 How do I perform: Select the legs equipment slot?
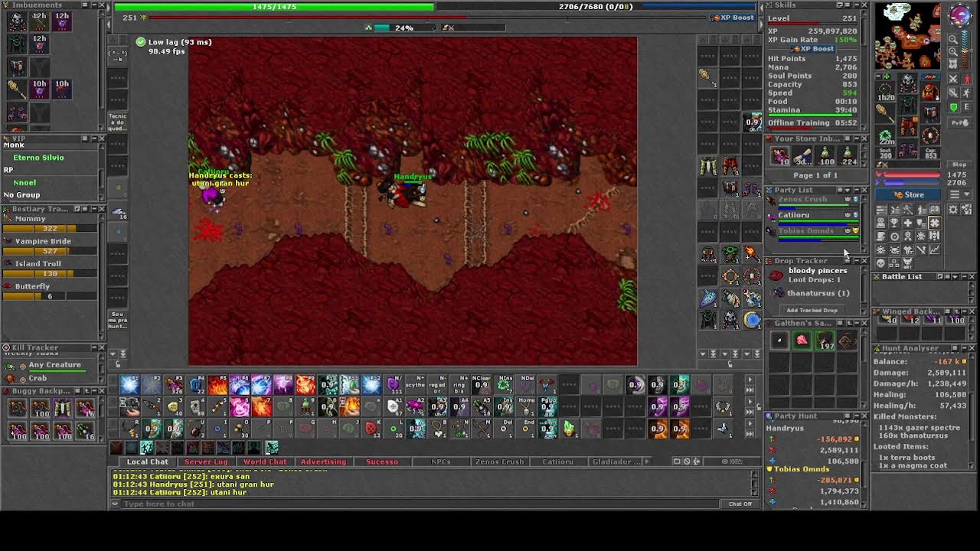pyautogui.click(x=908, y=126)
